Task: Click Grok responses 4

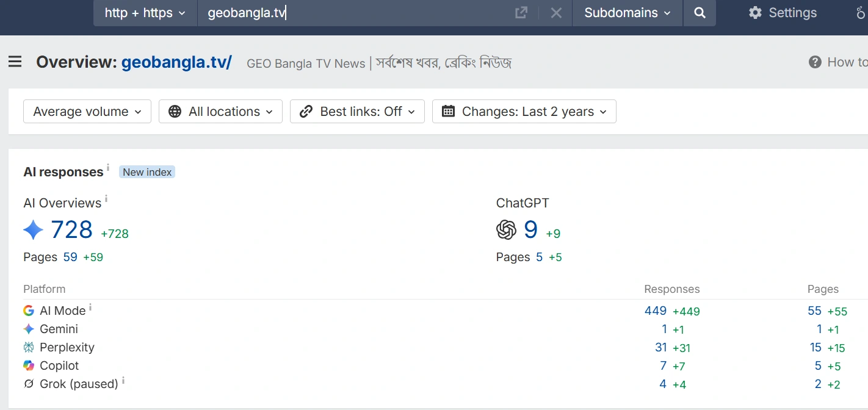Action: point(663,384)
